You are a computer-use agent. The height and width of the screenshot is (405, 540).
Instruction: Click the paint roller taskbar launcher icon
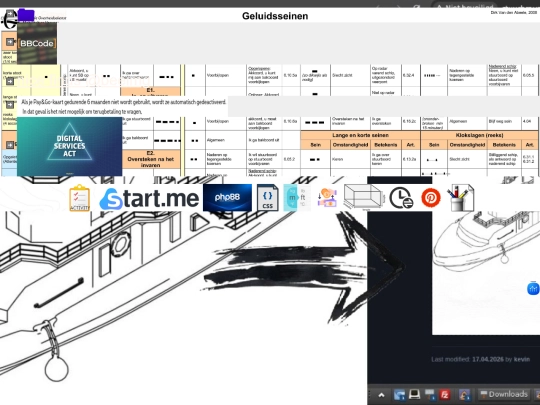429,394
